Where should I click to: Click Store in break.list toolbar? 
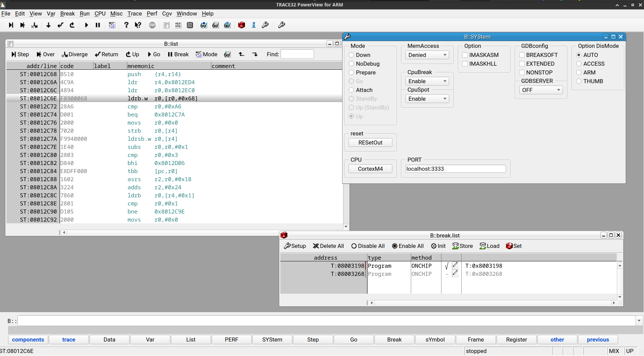463,246
